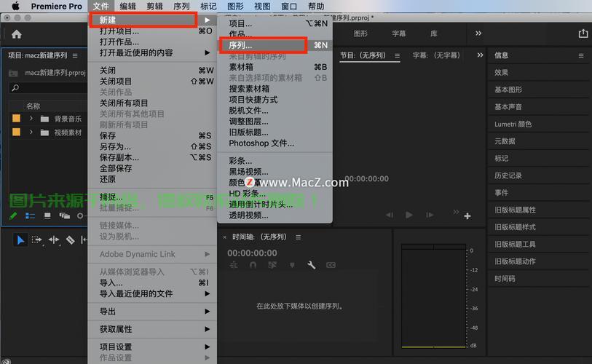Open the 剪辑 menu in the menu bar

[154, 7]
